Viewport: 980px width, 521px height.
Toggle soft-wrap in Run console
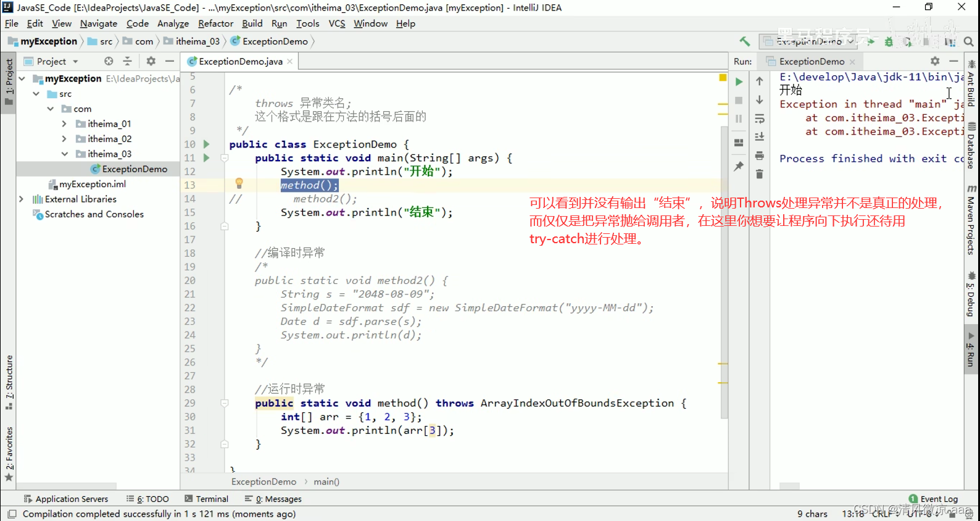760,119
